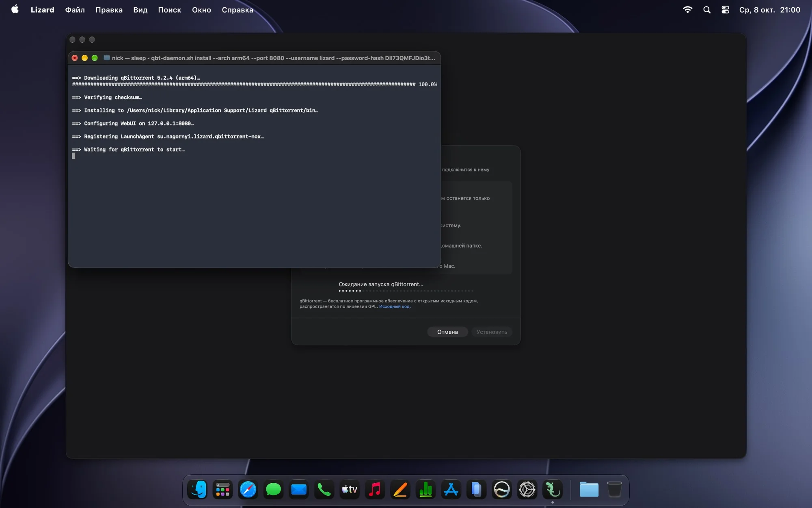Open Finder from the Dock
Image resolution: width=812 pixels, height=508 pixels.
click(197, 489)
